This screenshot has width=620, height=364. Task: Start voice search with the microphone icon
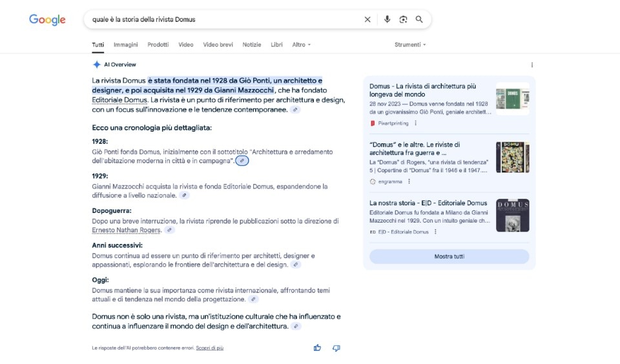(x=387, y=19)
